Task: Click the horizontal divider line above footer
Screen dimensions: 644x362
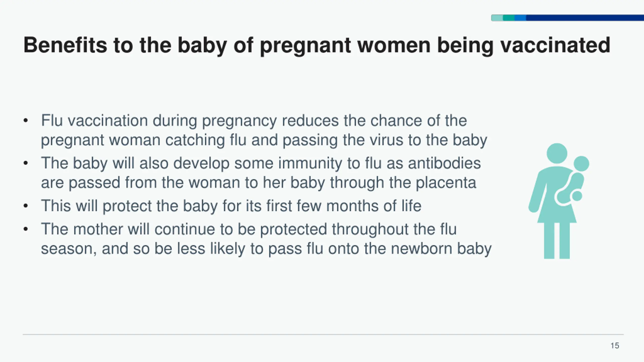Action: (323, 335)
